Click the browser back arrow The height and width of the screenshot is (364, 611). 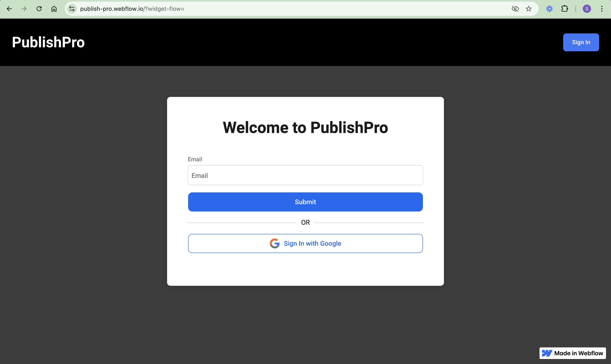point(9,9)
